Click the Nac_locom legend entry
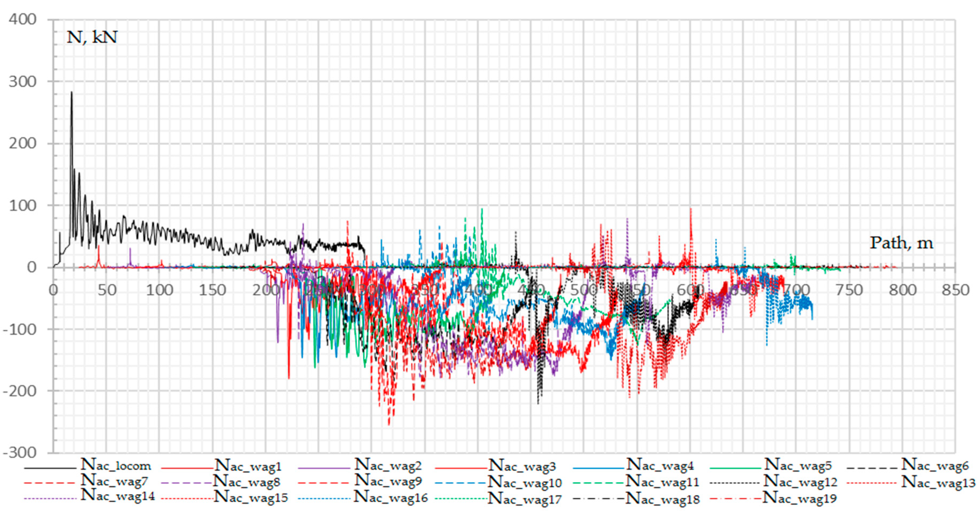980x511 pixels. pyautogui.click(x=116, y=465)
